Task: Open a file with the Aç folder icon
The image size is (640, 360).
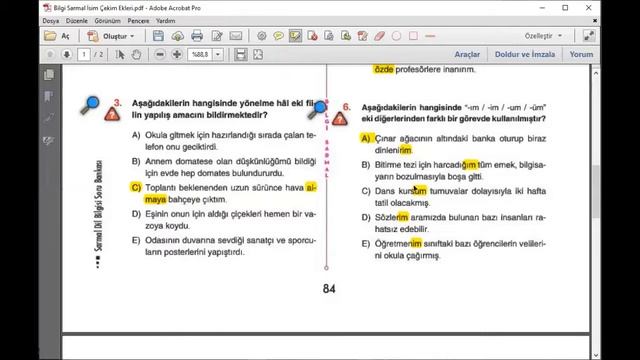Action: click(56, 36)
